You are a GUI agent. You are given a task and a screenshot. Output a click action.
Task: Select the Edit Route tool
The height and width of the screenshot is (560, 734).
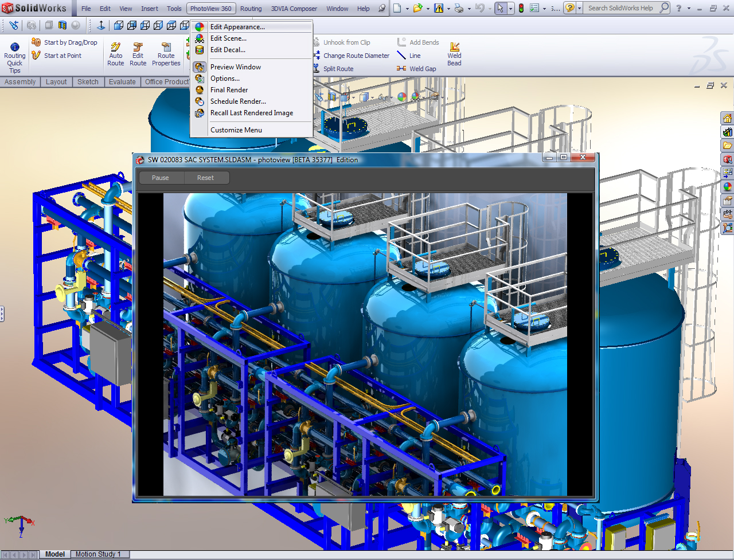click(138, 54)
